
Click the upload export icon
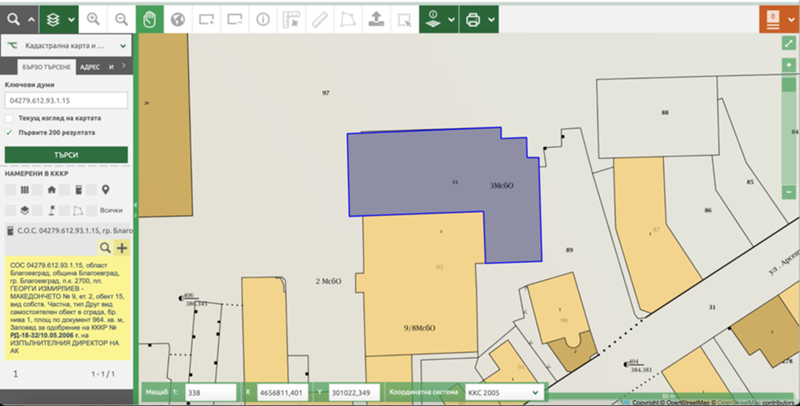coord(375,19)
